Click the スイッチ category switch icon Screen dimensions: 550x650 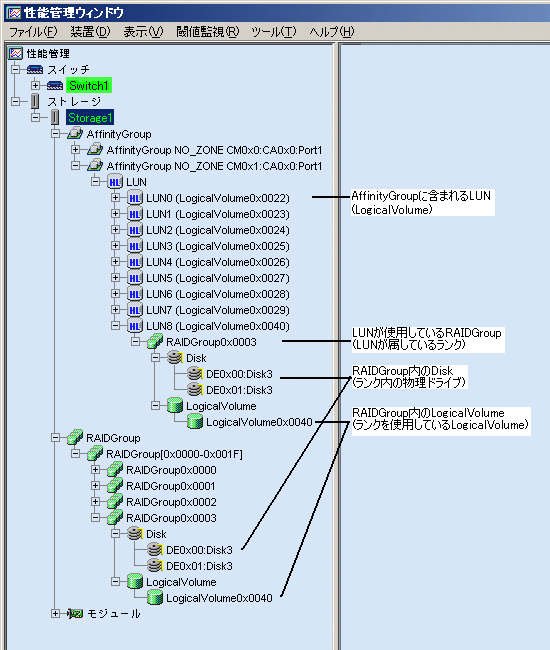[x=35, y=69]
